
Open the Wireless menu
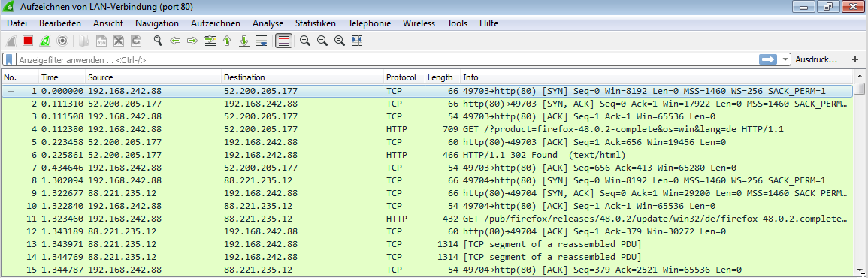click(419, 23)
